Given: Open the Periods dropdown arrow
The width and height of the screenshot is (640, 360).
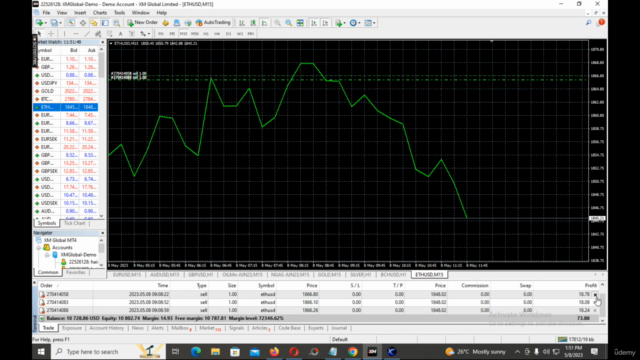Looking at the screenshot, I should point(359,23).
